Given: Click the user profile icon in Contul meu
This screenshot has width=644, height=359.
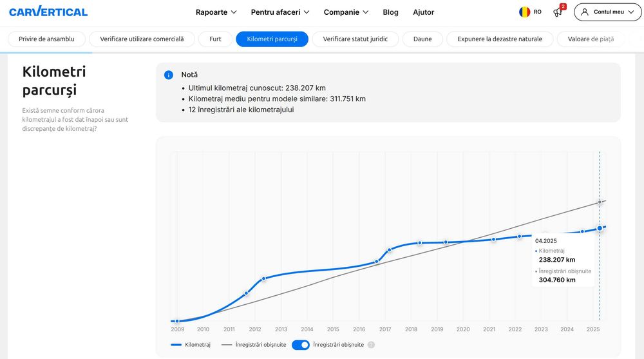Looking at the screenshot, I should (585, 12).
